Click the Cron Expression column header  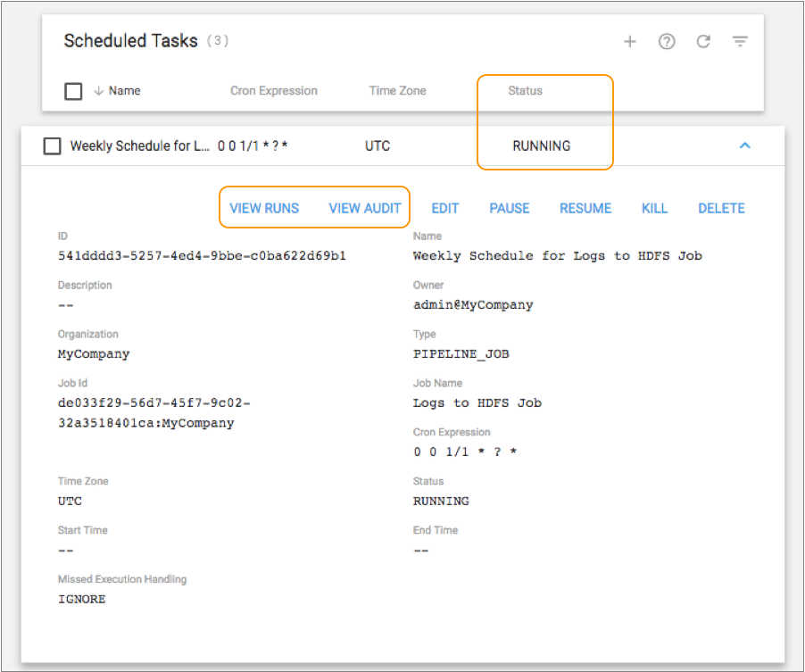[x=273, y=91]
